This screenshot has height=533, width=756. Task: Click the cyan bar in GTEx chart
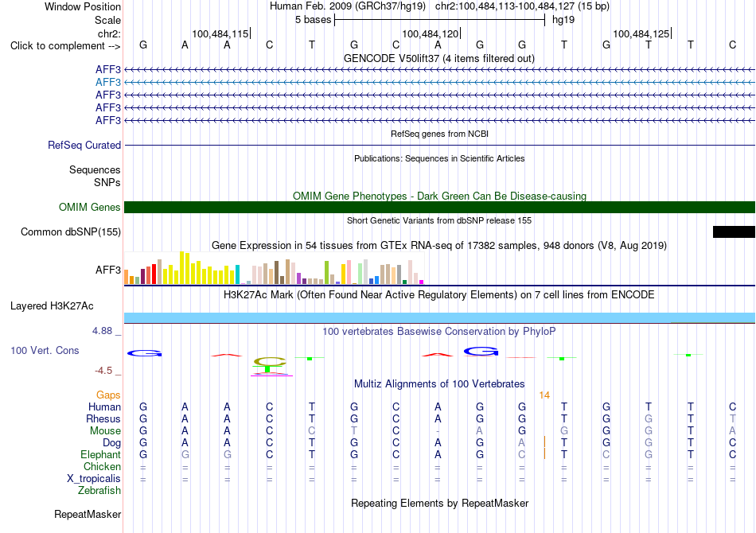237,274
